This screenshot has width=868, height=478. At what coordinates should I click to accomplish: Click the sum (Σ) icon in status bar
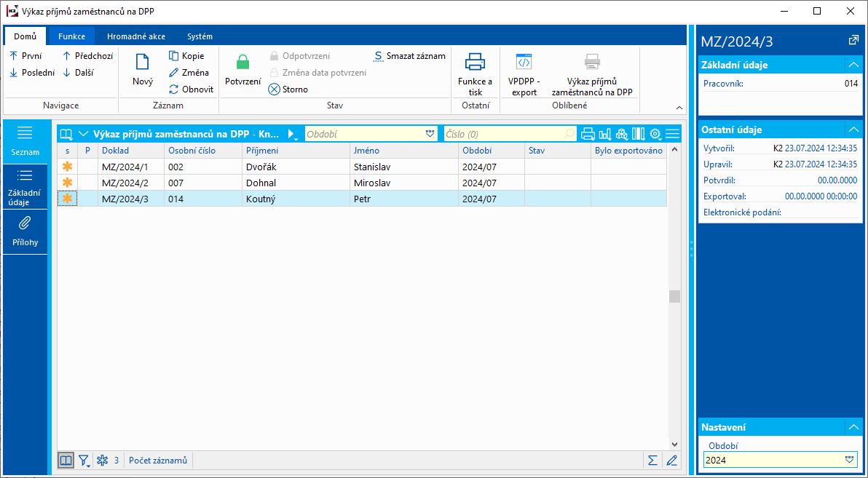coord(652,460)
